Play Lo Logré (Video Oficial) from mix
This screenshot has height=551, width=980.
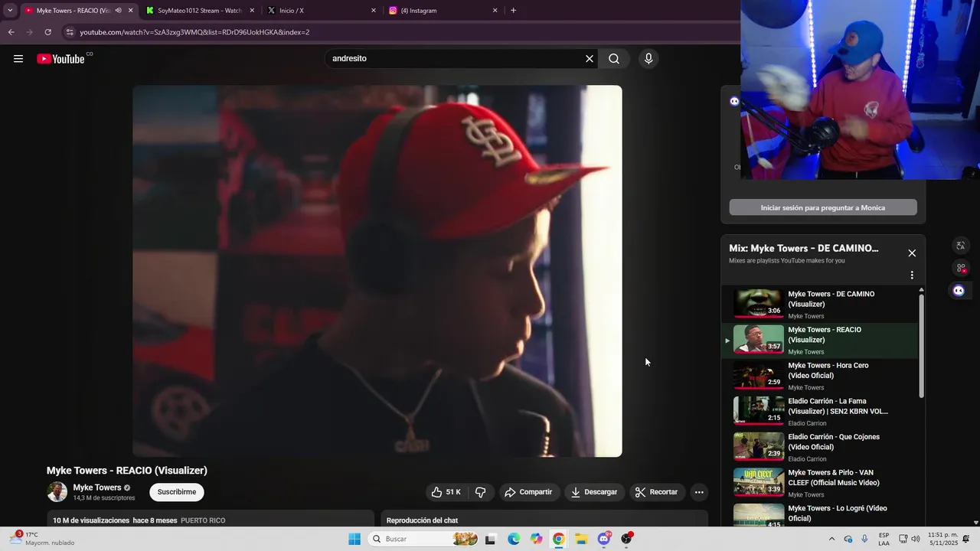tap(819, 514)
